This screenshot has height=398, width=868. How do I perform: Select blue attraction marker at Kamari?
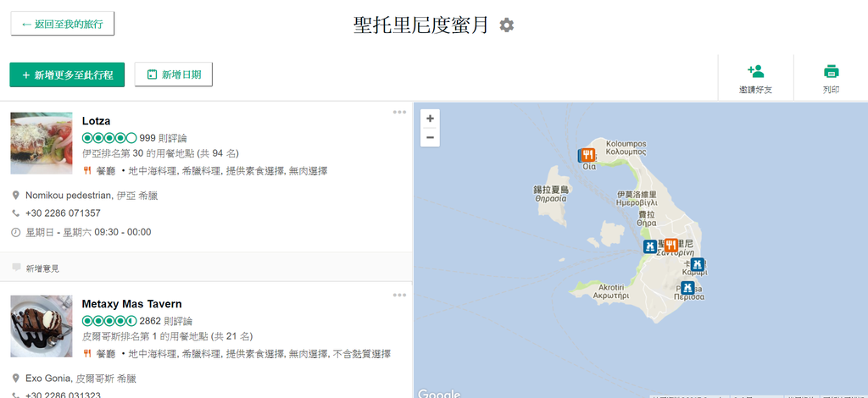[698, 263]
